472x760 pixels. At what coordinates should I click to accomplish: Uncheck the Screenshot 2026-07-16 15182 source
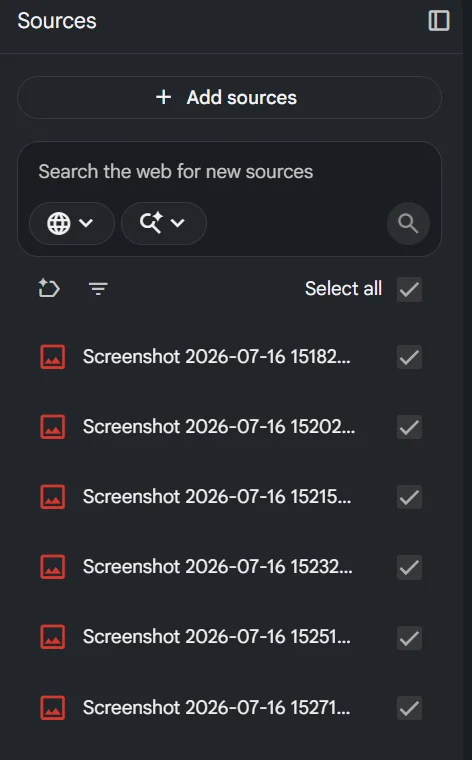(409, 357)
